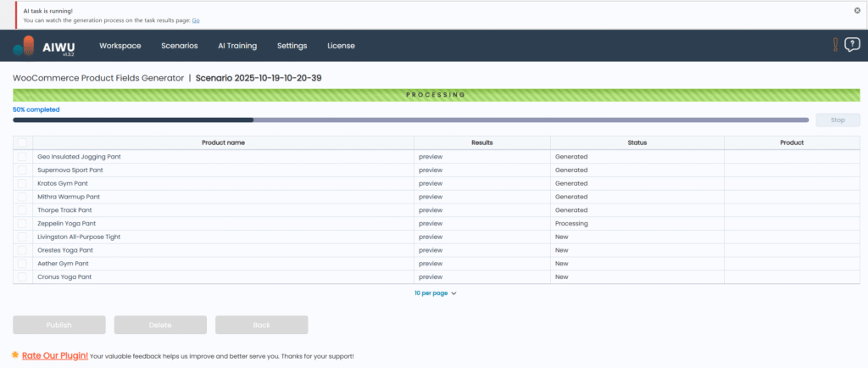Click the Delete button
Screen dimensions: 868x368
coord(160,325)
